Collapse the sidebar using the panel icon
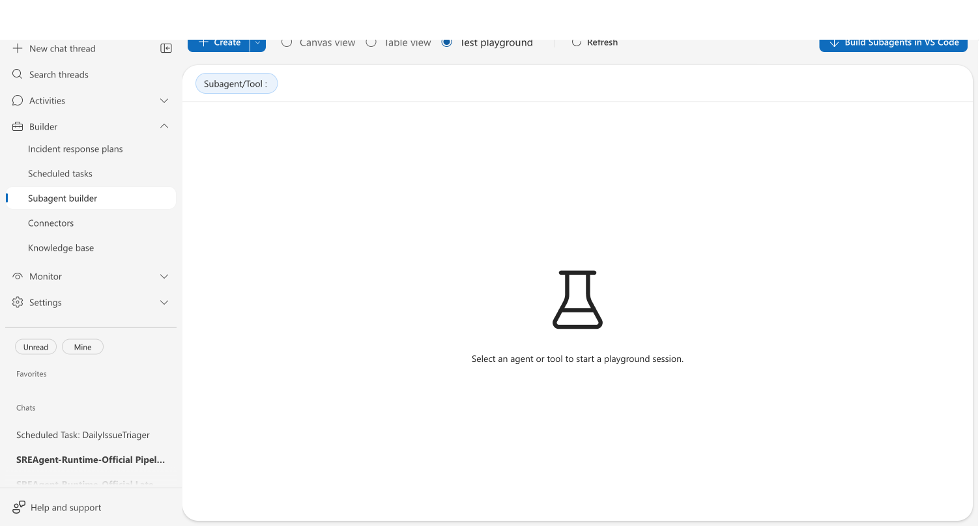 [x=166, y=48]
